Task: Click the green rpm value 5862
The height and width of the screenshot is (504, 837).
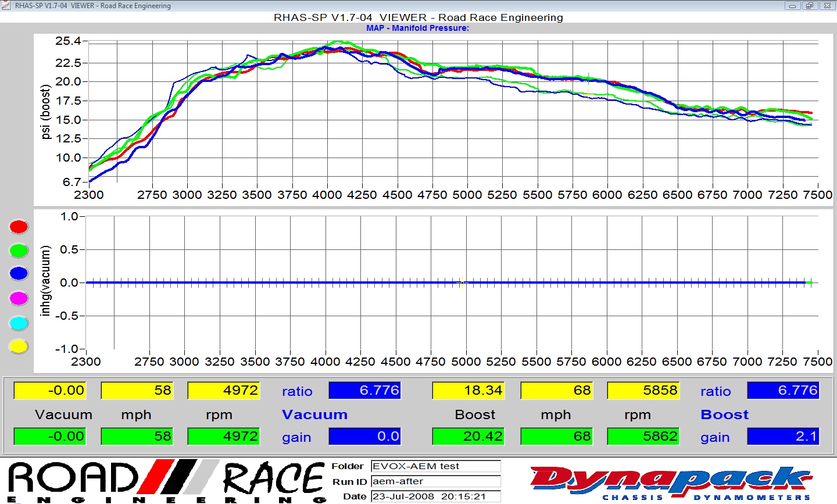Action: pyautogui.click(x=642, y=436)
